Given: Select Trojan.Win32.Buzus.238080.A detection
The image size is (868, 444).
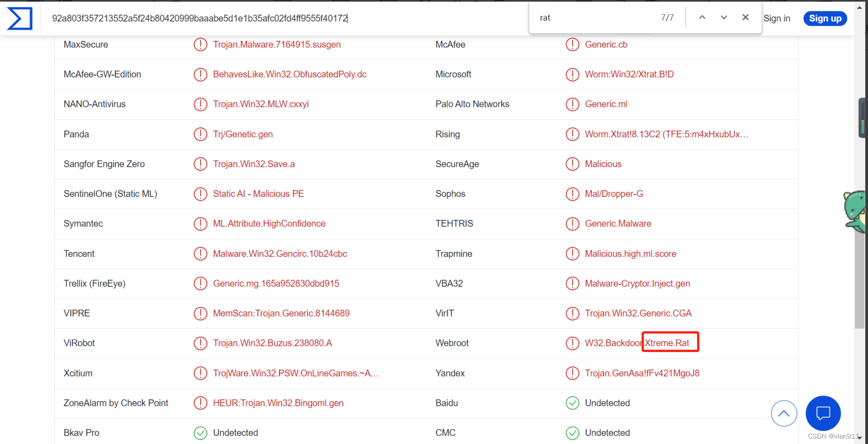Looking at the screenshot, I should (x=272, y=343).
